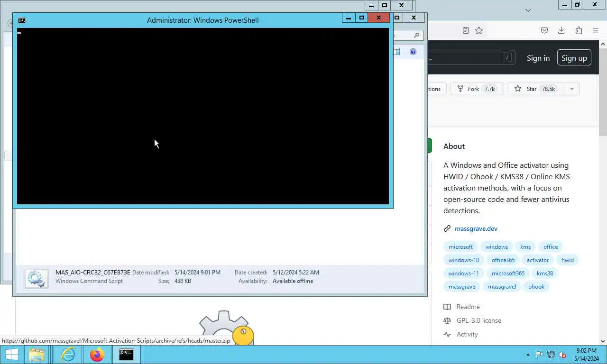Click the browser scrollbar down arrow
Image resolution: width=607 pixels, height=364 pixels.
tap(603, 341)
